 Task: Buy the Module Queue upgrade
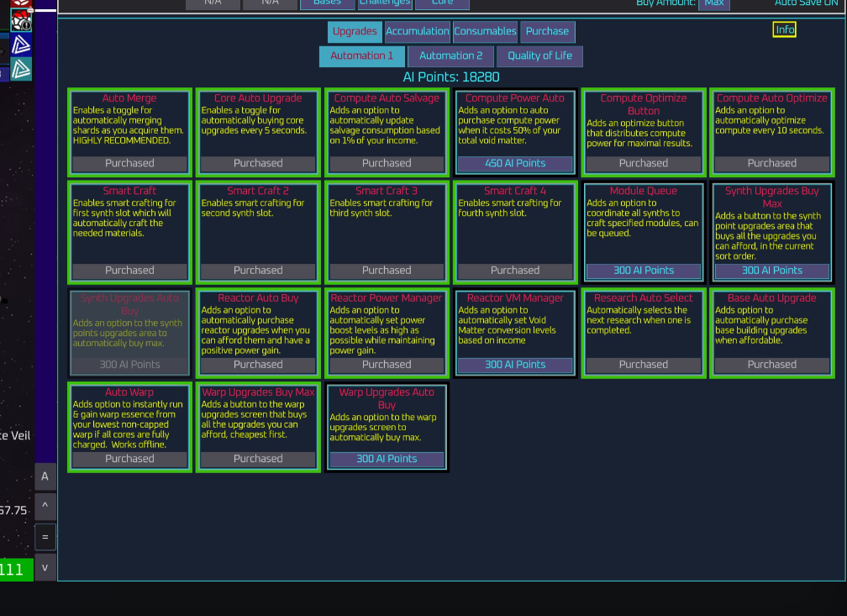[x=644, y=270]
